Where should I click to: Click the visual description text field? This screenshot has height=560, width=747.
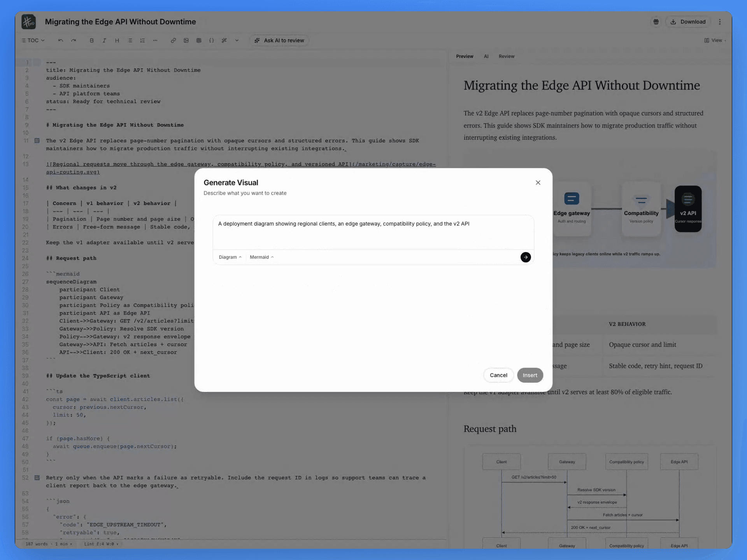pyautogui.click(x=373, y=232)
